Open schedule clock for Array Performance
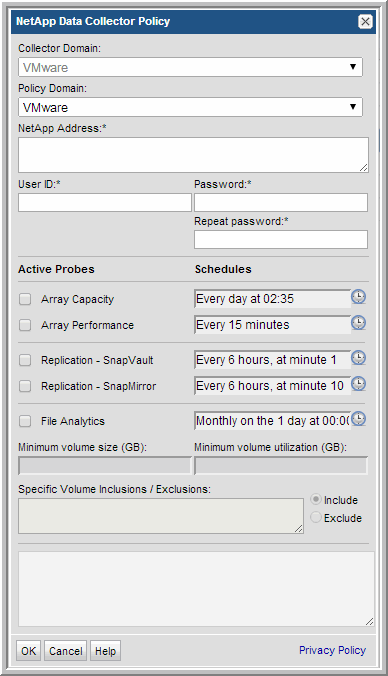 359,322
